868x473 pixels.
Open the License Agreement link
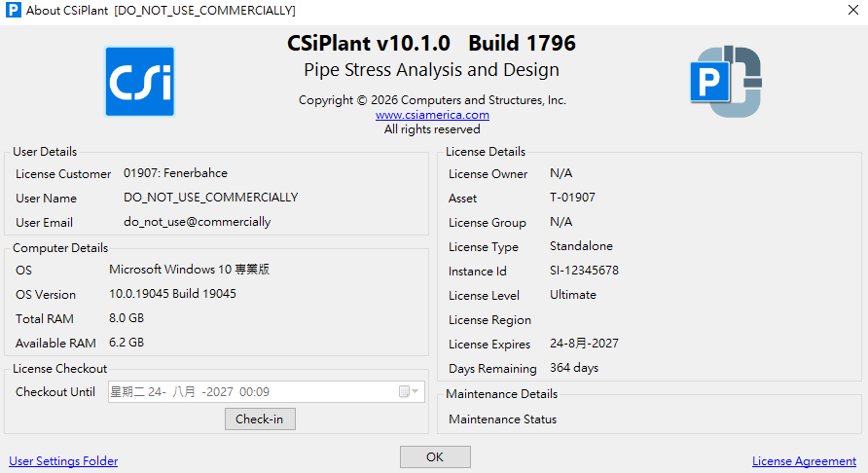tap(804, 460)
